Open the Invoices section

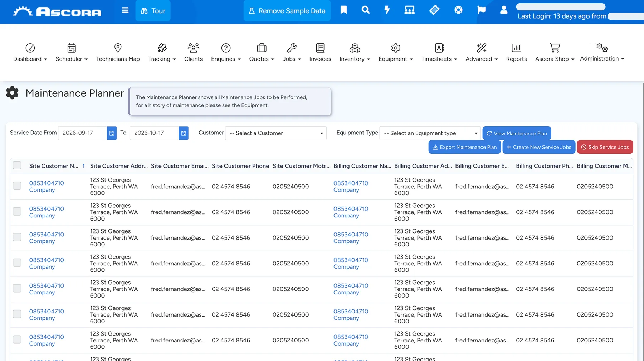point(320,52)
